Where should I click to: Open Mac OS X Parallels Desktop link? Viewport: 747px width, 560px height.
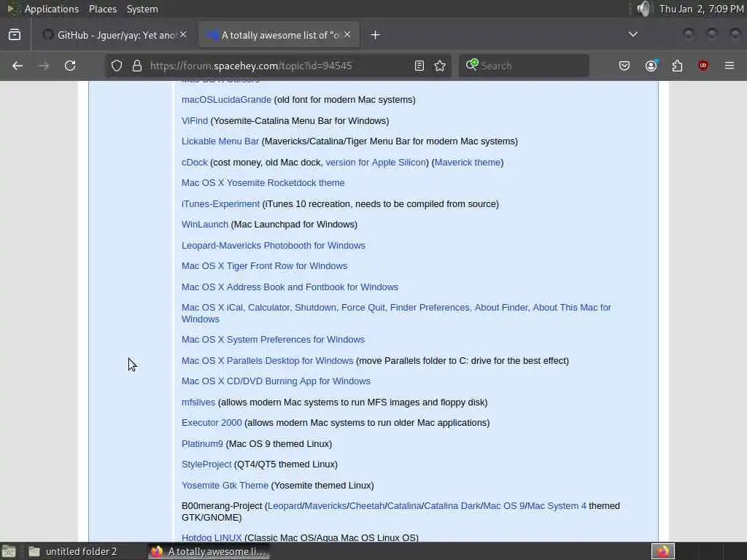click(267, 360)
